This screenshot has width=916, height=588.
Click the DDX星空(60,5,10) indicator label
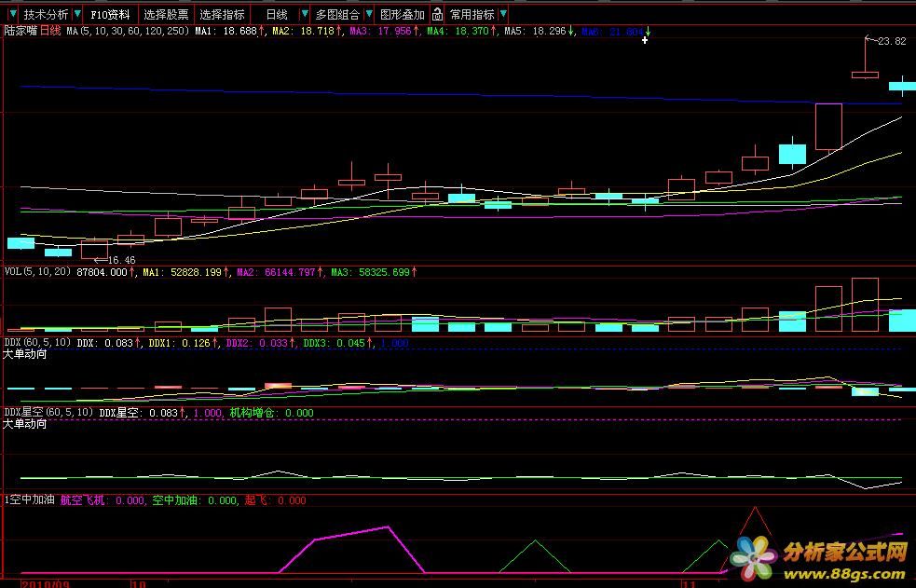point(48,412)
